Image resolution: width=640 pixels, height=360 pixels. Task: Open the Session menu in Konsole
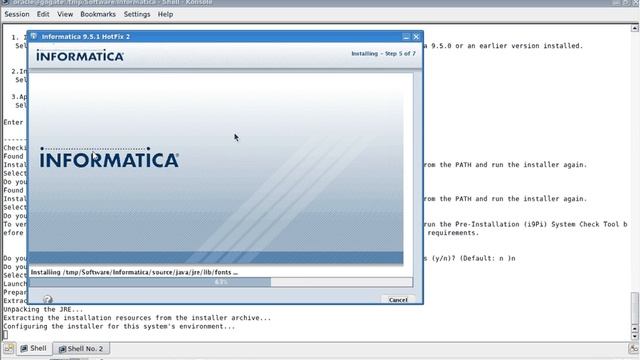(17, 14)
